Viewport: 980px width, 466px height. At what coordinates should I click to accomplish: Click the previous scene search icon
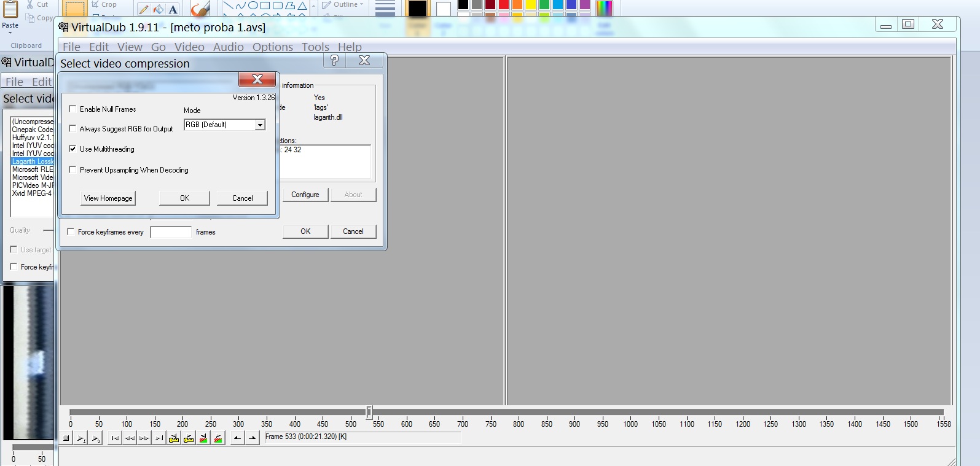(203, 438)
